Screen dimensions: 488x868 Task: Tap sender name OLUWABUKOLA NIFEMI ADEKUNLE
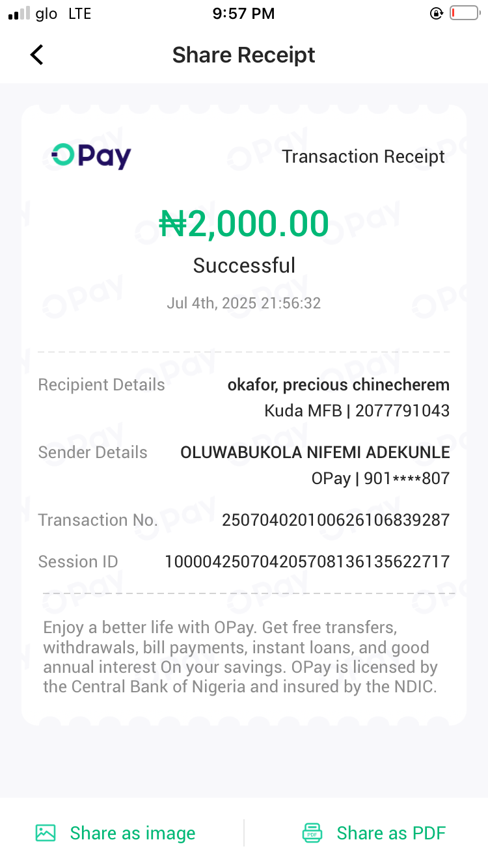315,452
